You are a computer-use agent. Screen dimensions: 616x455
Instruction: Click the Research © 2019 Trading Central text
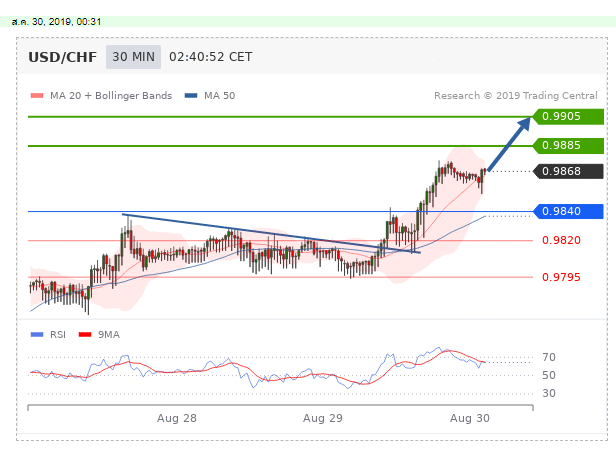[x=515, y=95]
